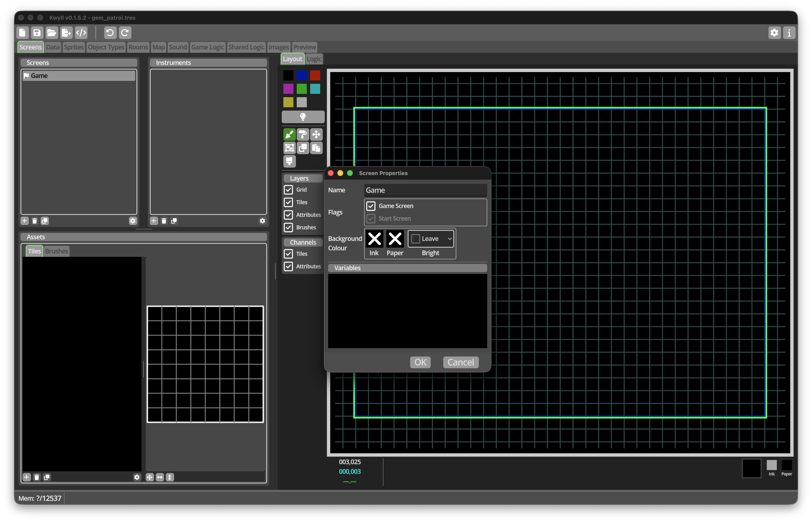Create a new project file
The image size is (812, 522).
click(22, 32)
